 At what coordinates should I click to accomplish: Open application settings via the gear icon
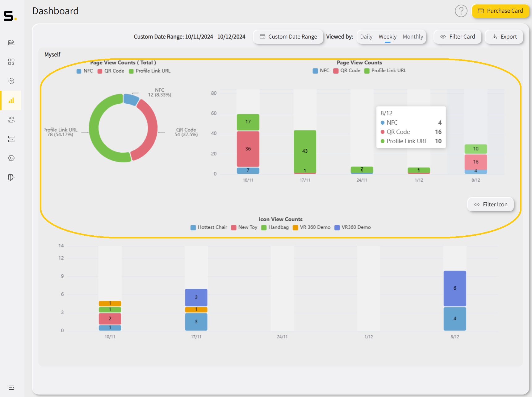11,158
